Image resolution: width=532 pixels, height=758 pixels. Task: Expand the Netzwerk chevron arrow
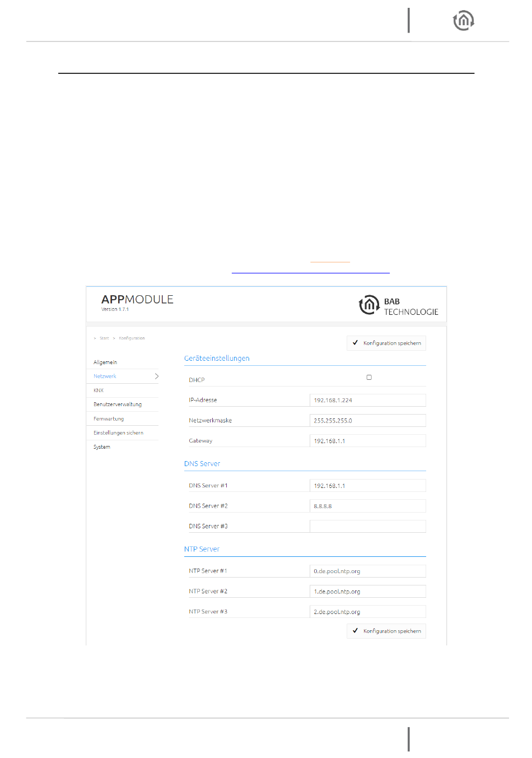156,376
